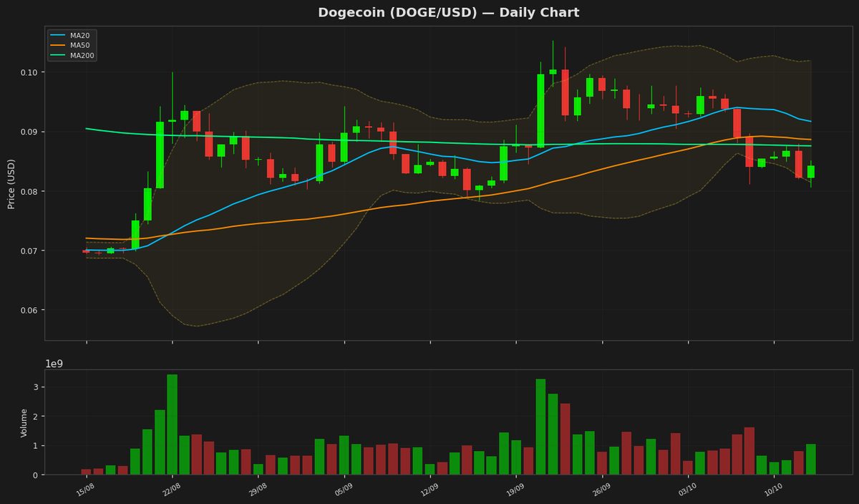Click the leftmost red volume bar
The height and width of the screenshot is (504, 859).
click(86, 472)
